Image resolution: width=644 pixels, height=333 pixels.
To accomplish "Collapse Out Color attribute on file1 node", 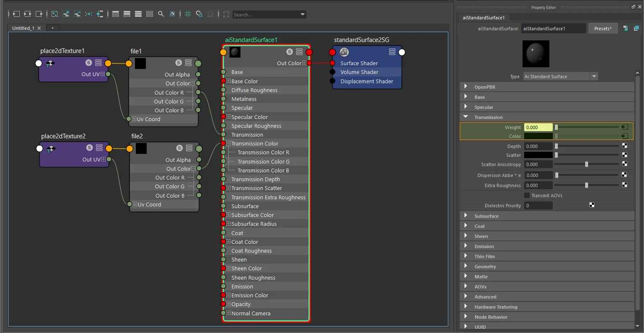I will 193,83.
